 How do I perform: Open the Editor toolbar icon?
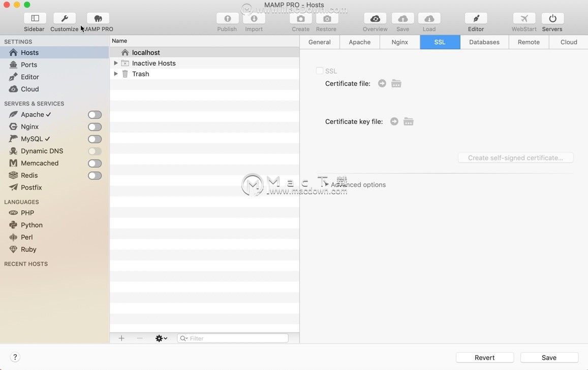476,18
